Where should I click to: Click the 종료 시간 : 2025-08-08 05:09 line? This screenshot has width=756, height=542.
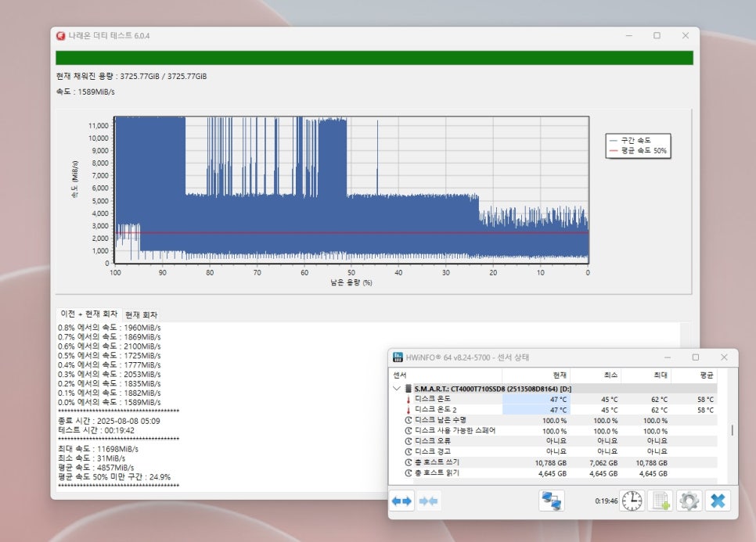pos(109,421)
